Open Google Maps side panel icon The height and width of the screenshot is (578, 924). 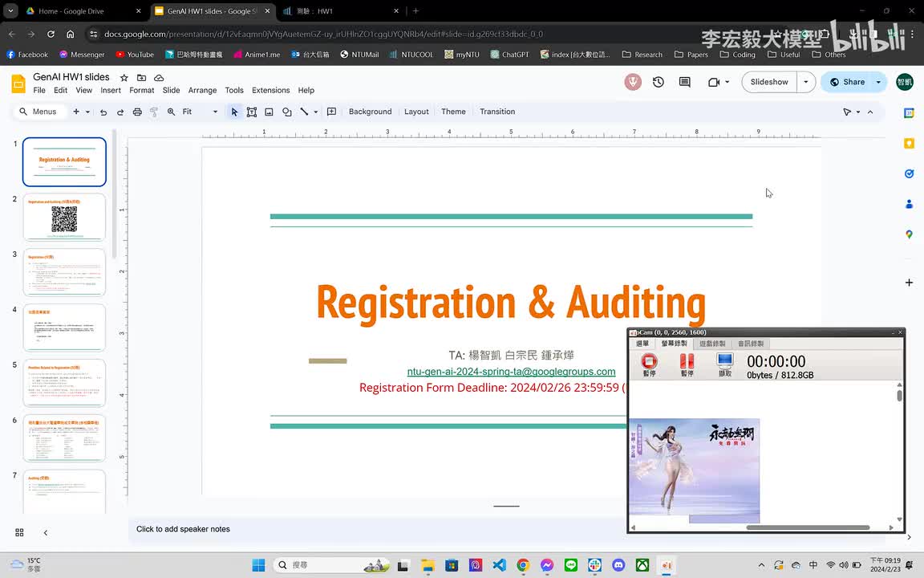(x=909, y=234)
